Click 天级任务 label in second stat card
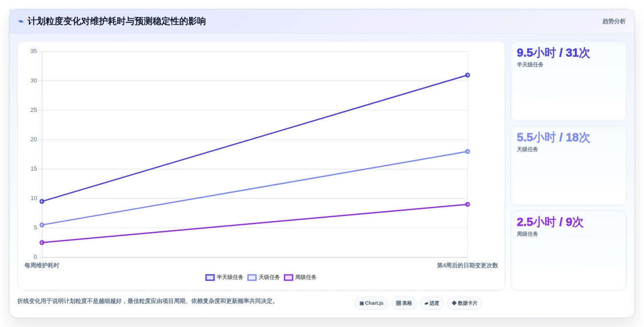The width and height of the screenshot is (644, 327). pyautogui.click(x=527, y=149)
